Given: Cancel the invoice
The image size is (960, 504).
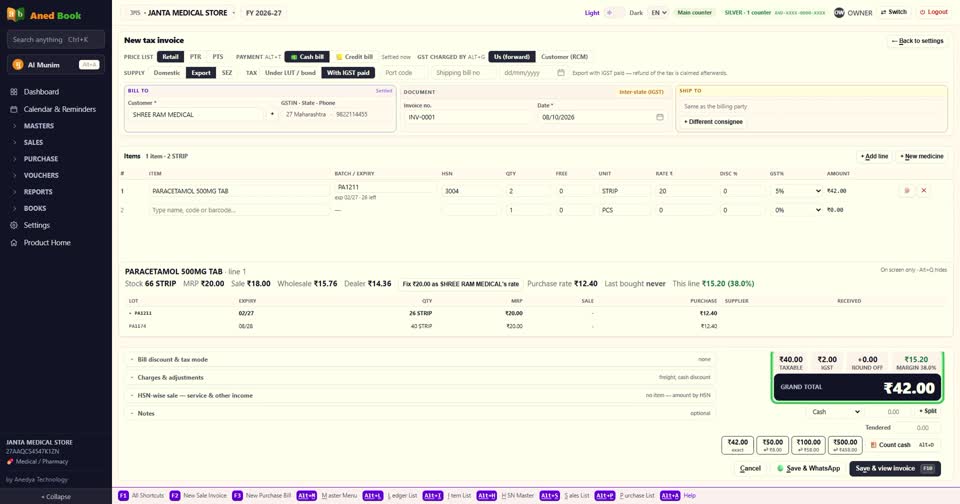Looking at the screenshot, I should [750, 468].
